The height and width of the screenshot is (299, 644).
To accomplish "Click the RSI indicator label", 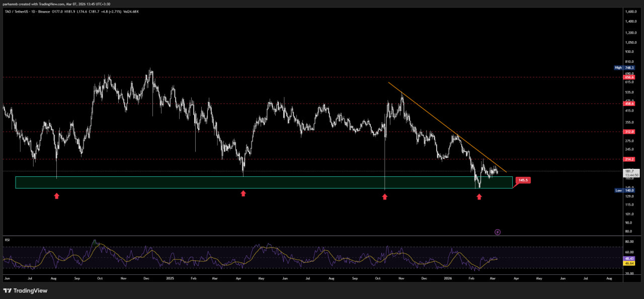I will [x=8, y=240].
